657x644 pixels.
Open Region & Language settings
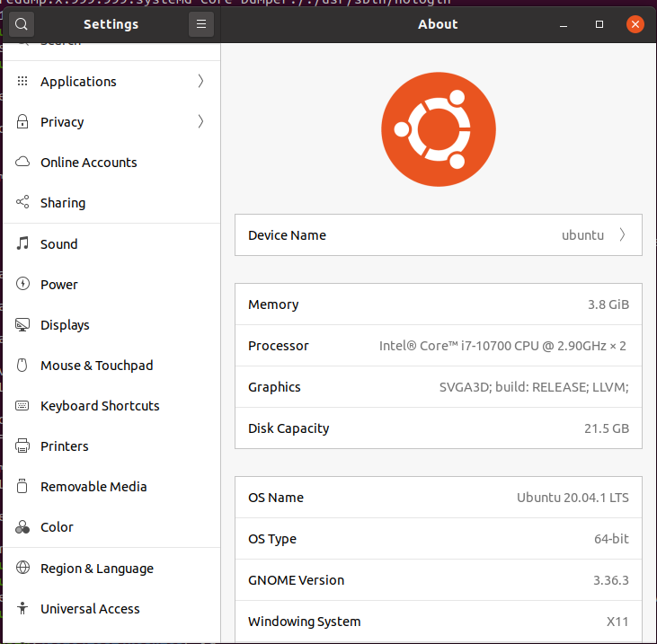[x=96, y=569]
